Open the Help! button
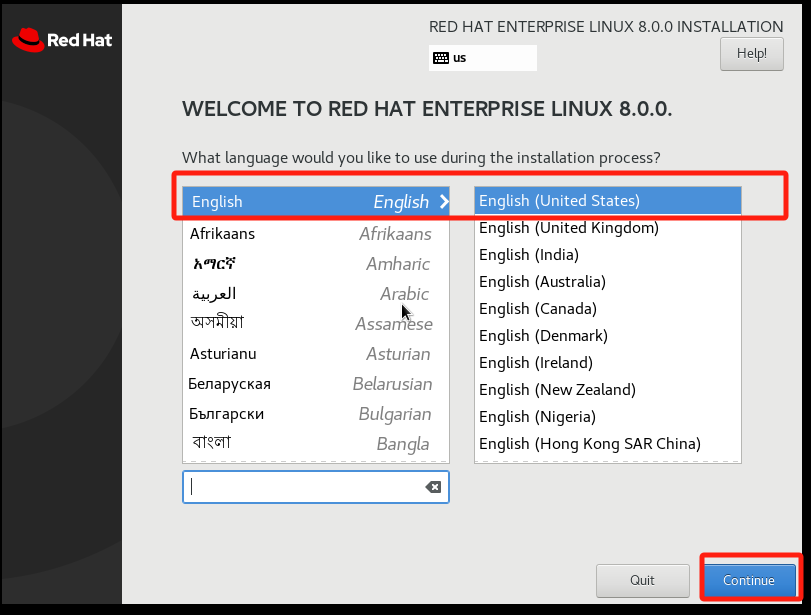This screenshot has height=615, width=811. (752, 54)
